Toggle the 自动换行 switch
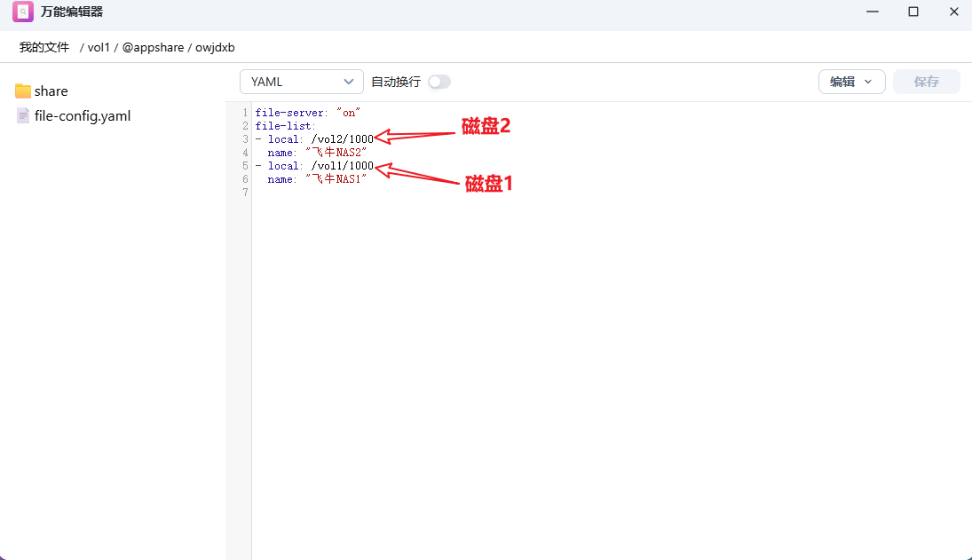The width and height of the screenshot is (972, 560). coord(439,82)
